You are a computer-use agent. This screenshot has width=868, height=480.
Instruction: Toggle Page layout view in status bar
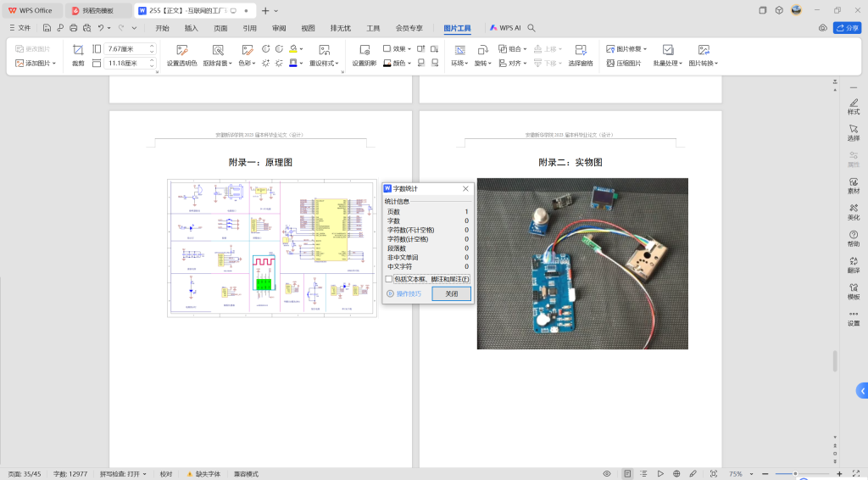(x=627, y=474)
